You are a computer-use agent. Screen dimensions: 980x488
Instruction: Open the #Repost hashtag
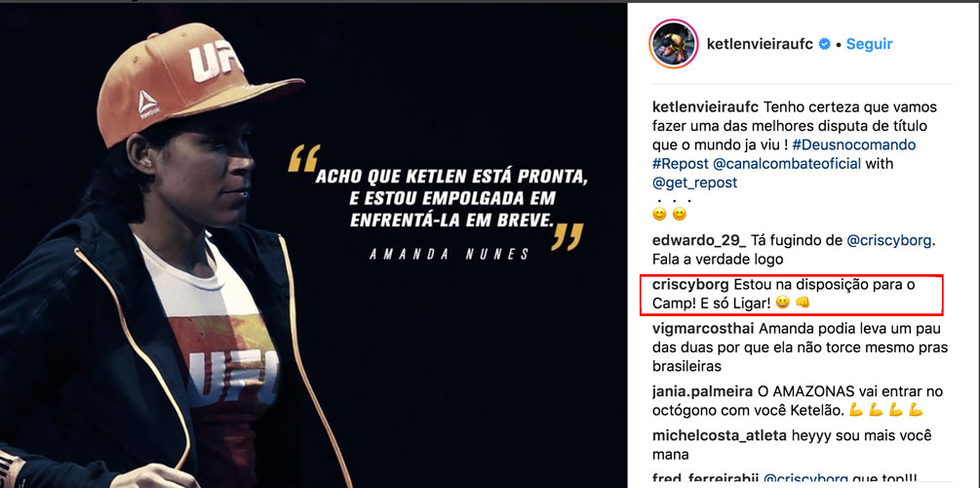680,164
